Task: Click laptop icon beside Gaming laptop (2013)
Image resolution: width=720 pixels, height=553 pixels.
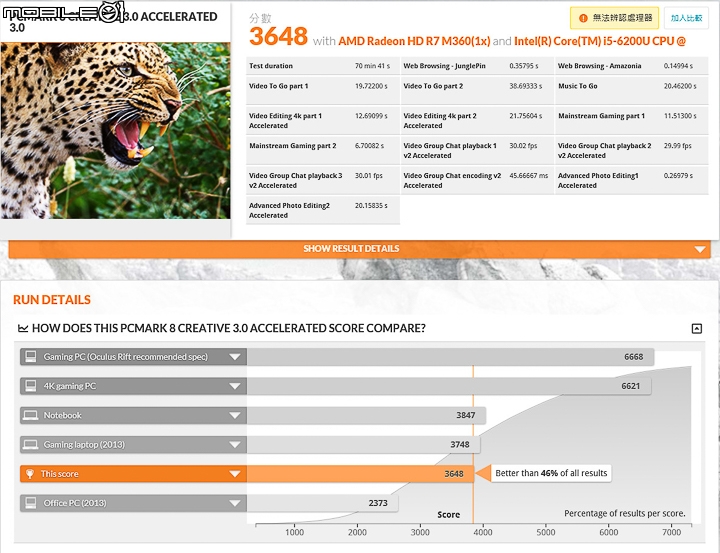Action: [x=31, y=445]
